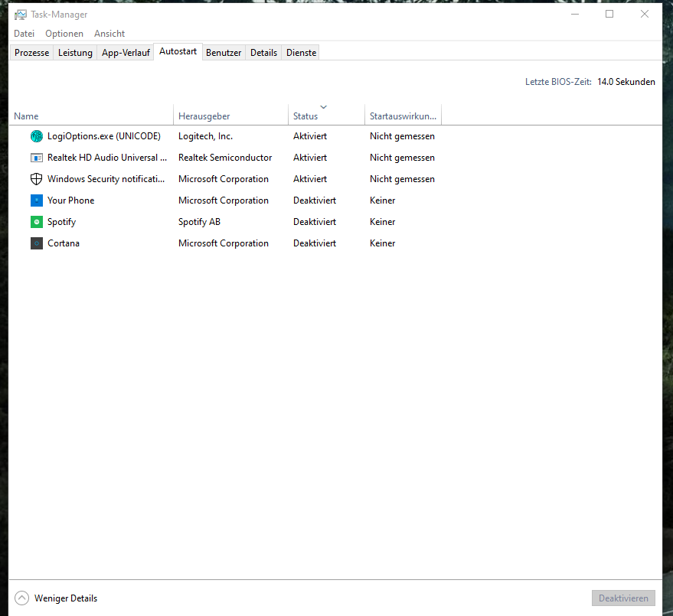Click the Weniger Details label
Screen dimensions: 673x616
[66, 598]
